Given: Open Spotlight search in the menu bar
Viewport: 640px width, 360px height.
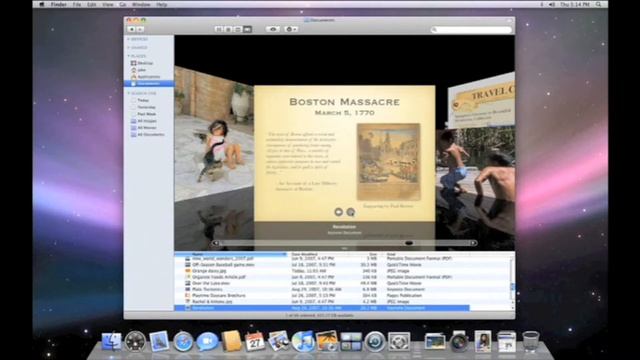Looking at the screenshot, I should [x=599, y=4].
